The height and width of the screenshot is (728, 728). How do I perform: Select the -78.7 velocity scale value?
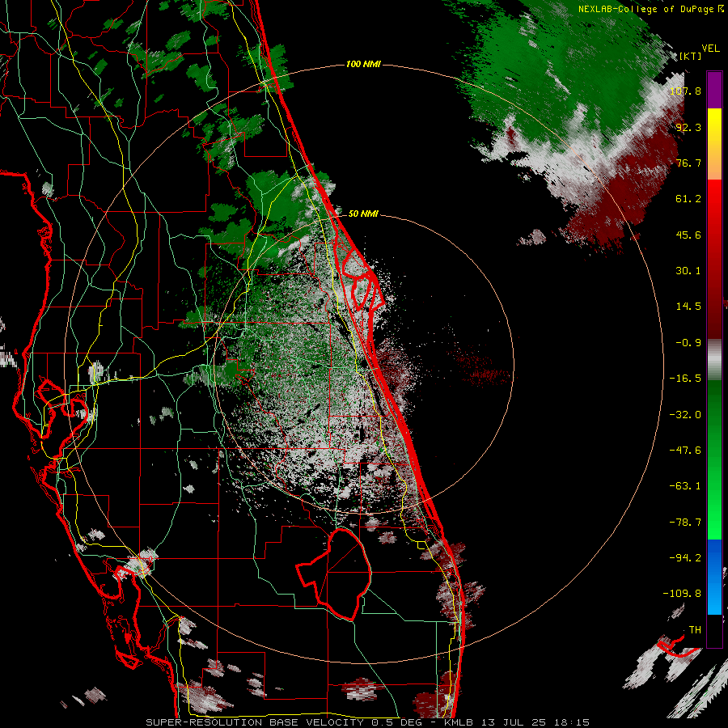[685, 523]
